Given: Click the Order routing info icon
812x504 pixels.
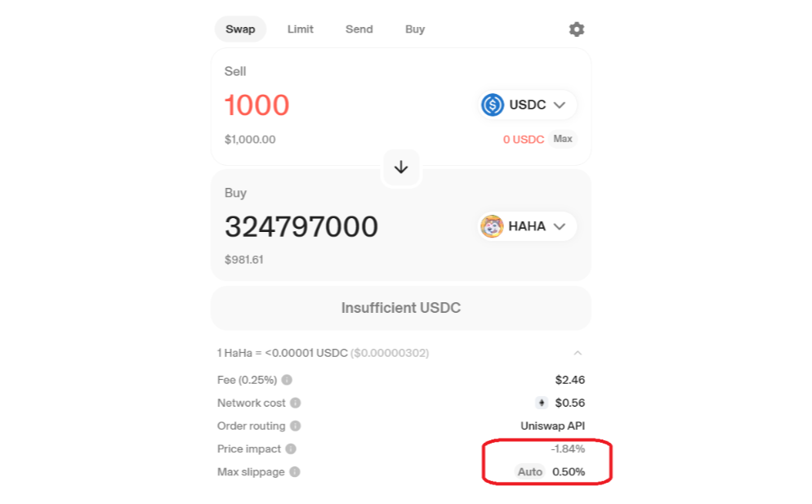Looking at the screenshot, I should [x=294, y=426].
